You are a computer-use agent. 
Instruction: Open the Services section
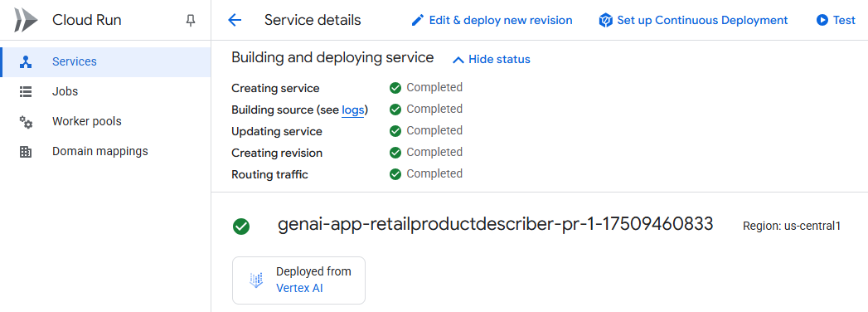105,61
